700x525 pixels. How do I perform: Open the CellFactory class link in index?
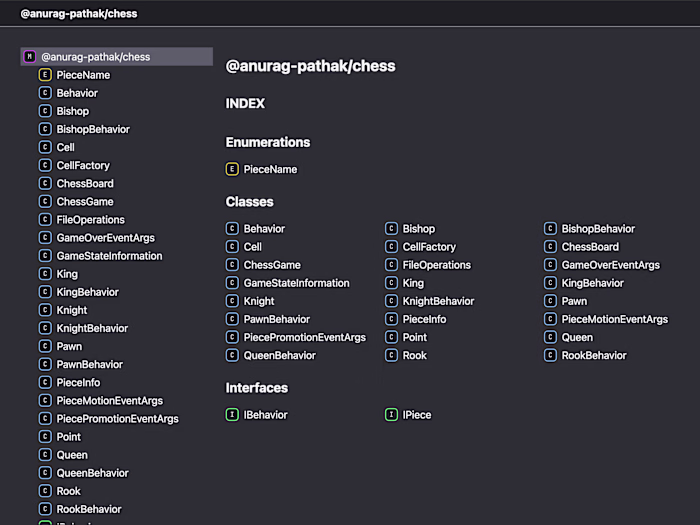click(429, 247)
